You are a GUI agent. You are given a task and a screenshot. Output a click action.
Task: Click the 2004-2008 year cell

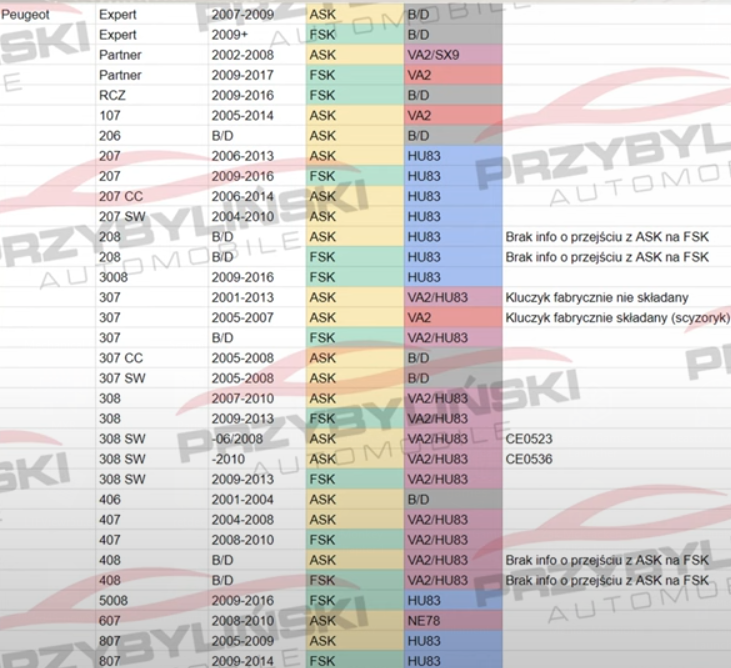coord(257,520)
